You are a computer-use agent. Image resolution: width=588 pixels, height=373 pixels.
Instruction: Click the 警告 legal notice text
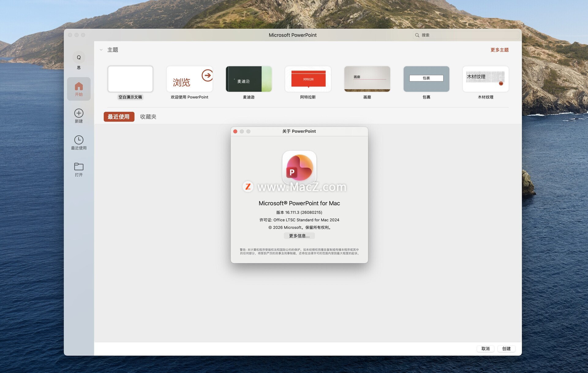[x=299, y=252]
